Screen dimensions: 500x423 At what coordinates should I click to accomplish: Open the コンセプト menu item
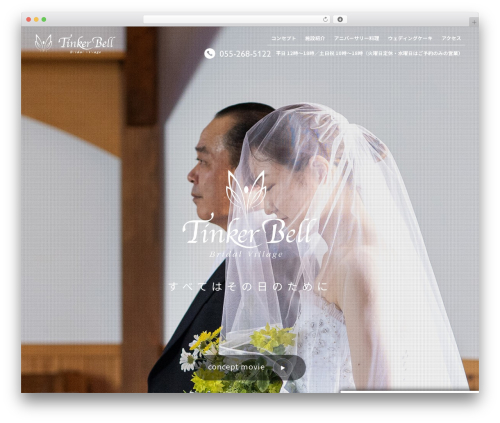[x=283, y=38]
